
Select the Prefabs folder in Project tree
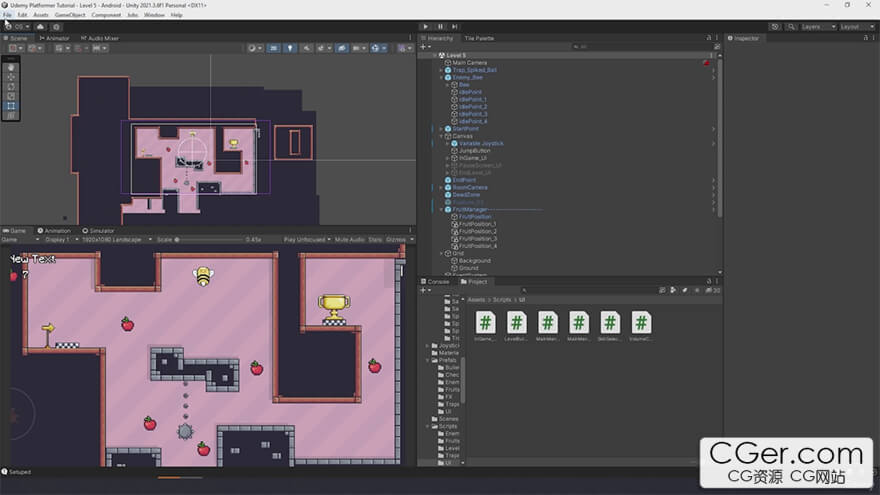[448, 360]
